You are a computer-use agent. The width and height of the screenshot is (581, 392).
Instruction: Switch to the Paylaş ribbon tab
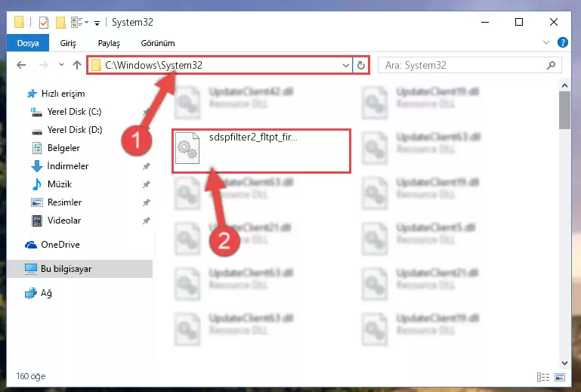[109, 43]
